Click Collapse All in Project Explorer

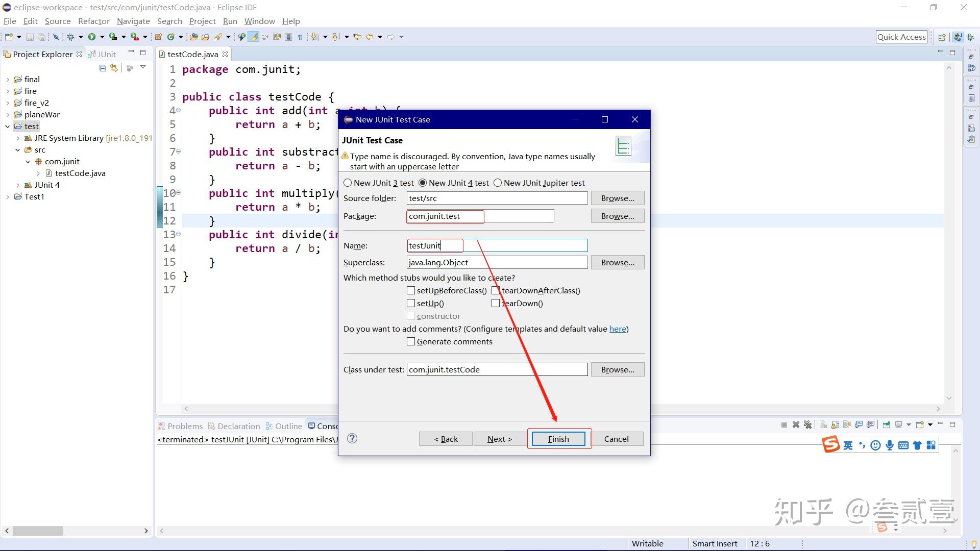coord(102,68)
